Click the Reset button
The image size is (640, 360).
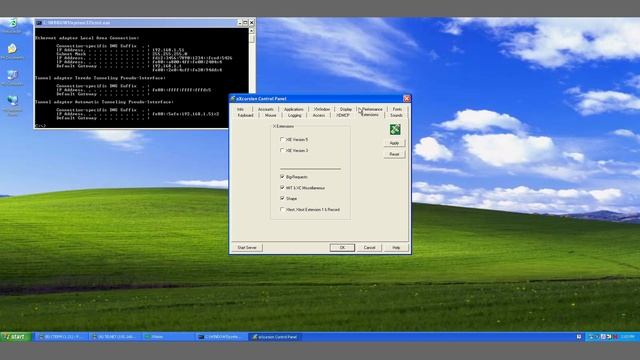coord(394,154)
